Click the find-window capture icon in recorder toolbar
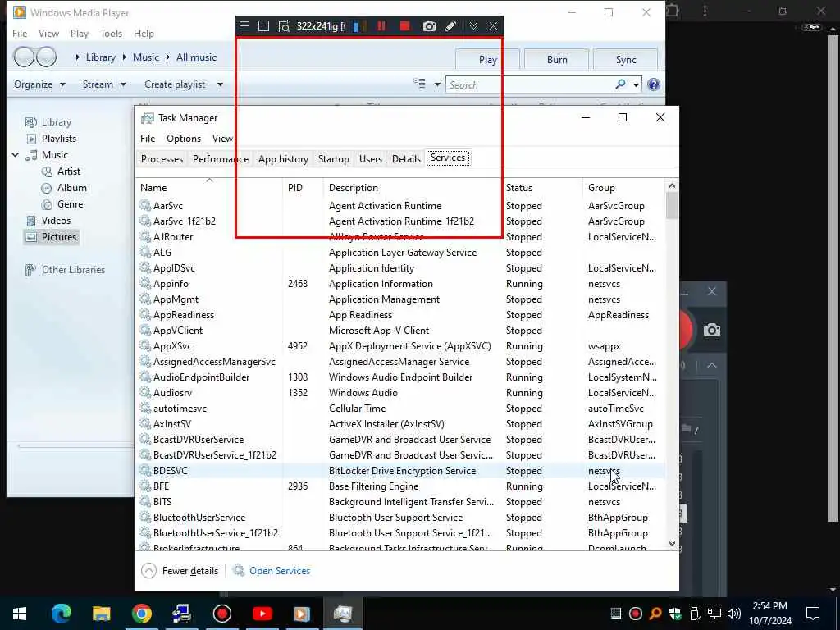Image resolution: width=840 pixels, height=630 pixels. point(283,25)
